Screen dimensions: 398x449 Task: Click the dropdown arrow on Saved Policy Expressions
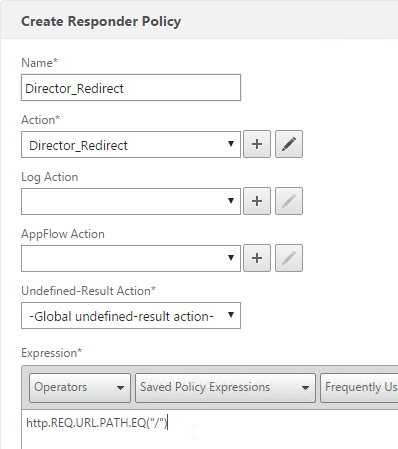coord(305,388)
